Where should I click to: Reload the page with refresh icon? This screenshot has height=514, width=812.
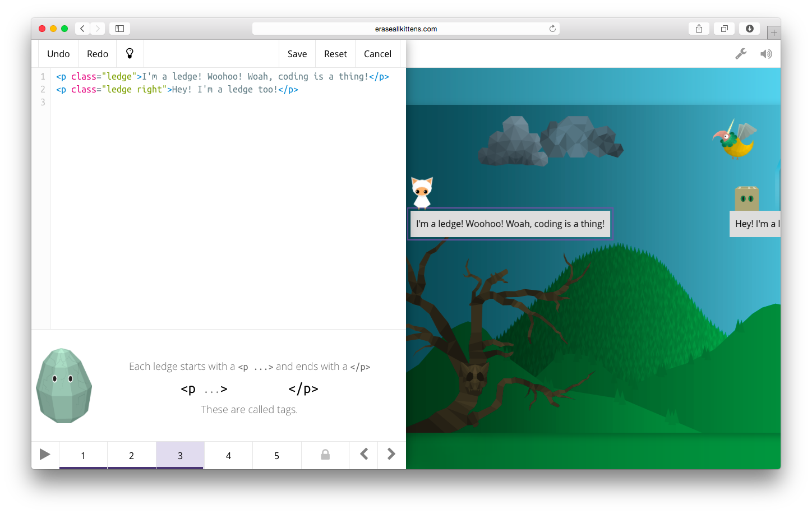tap(552, 29)
